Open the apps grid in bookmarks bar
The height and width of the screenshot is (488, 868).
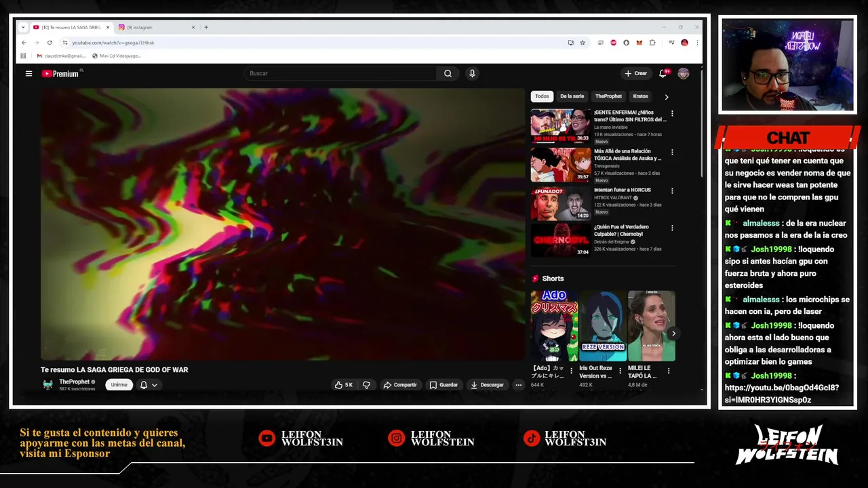pyautogui.click(x=23, y=56)
